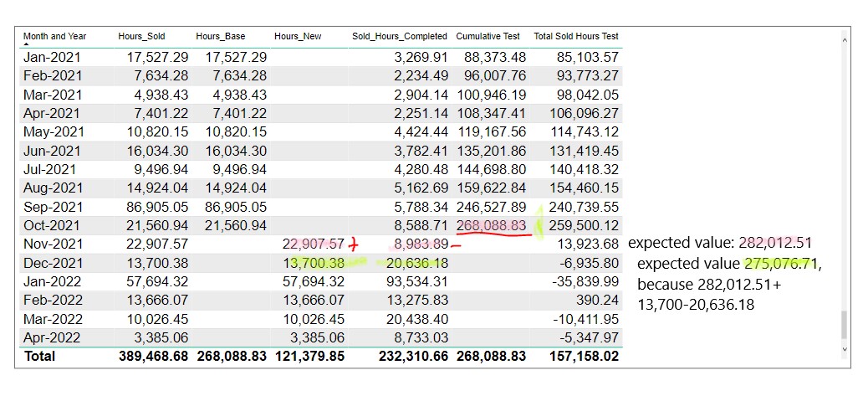Sort by Hours_Sold column header

141,37
